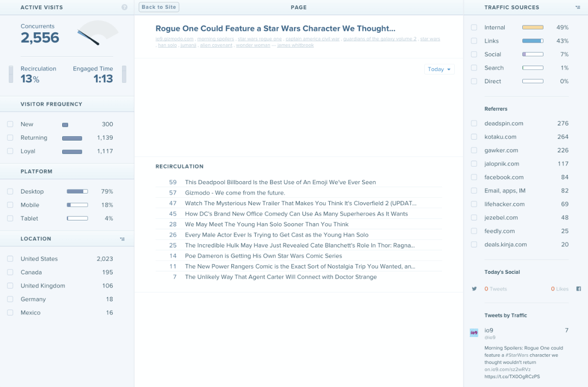This screenshot has width=588, height=387.
Task: Enable the New visitor frequency checkbox
Action: coord(11,124)
